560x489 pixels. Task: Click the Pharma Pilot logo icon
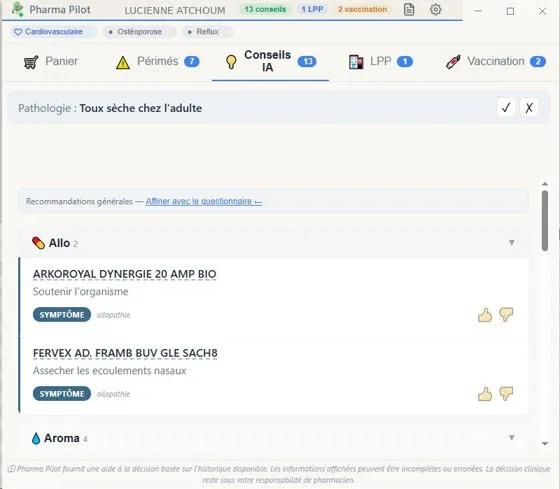[x=17, y=9]
